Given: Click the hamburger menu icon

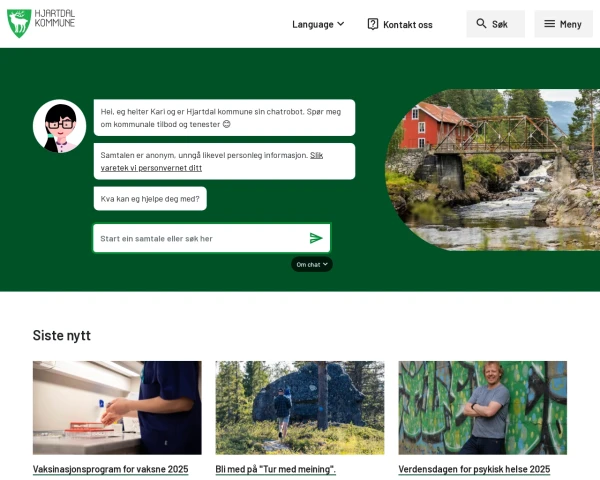Looking at the screenshot, I should 549,24.
